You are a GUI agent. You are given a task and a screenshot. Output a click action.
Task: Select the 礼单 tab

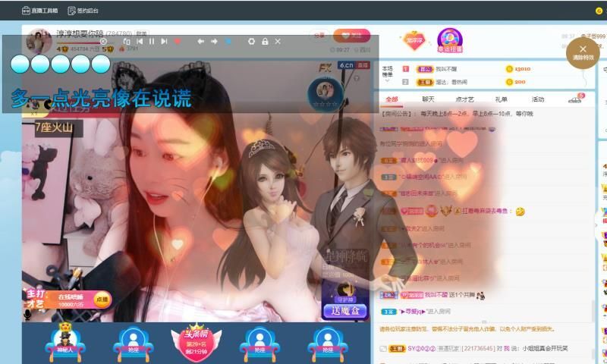tap(501, 99)
